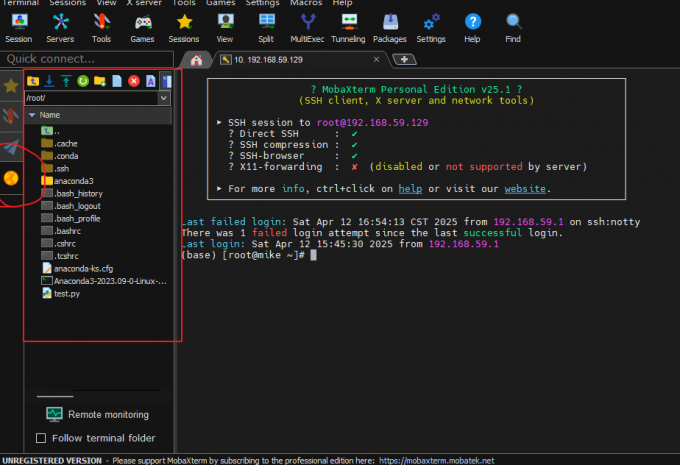Toggle the SFTP column view icon
This screenshot has width=680, height=465.
click(167, 81)
